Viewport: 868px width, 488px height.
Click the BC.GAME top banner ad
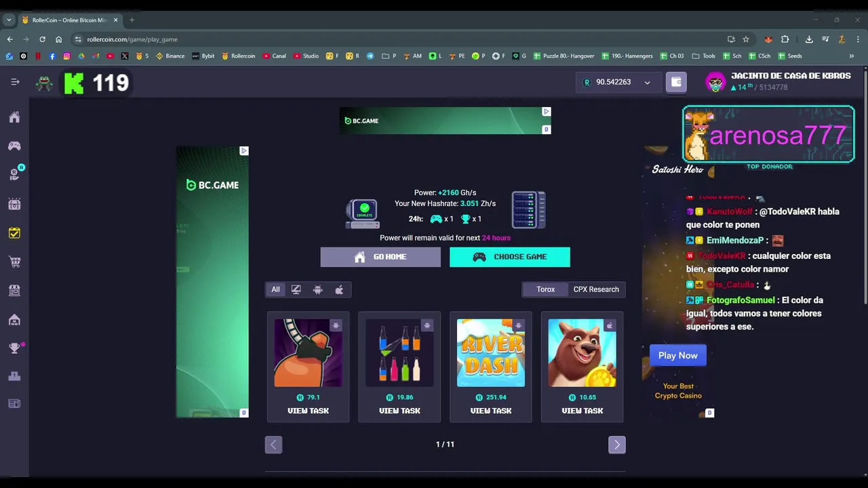pyautogui.click(x=446, y=121)
